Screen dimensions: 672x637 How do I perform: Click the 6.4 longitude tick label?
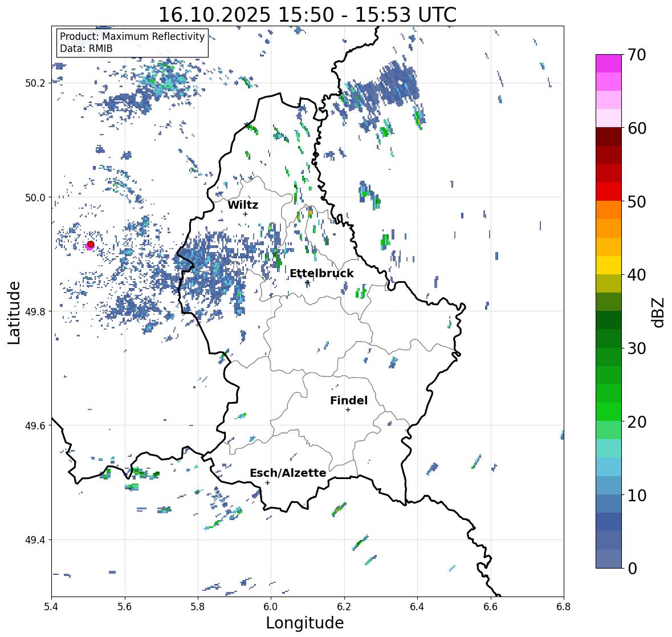tap(417, 607)
